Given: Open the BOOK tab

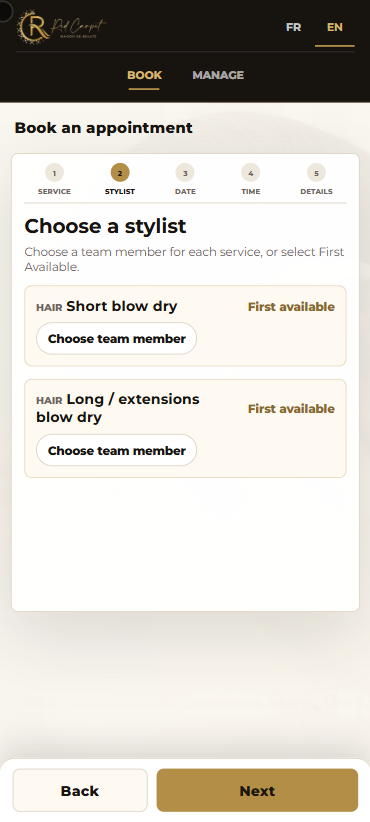Looking at the screenshot, I should (144, 75).
